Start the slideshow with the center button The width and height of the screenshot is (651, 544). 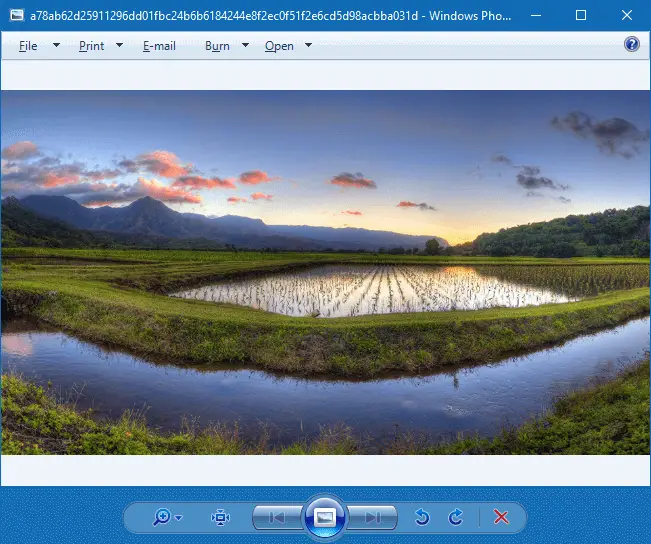click(x=325, y=517)
